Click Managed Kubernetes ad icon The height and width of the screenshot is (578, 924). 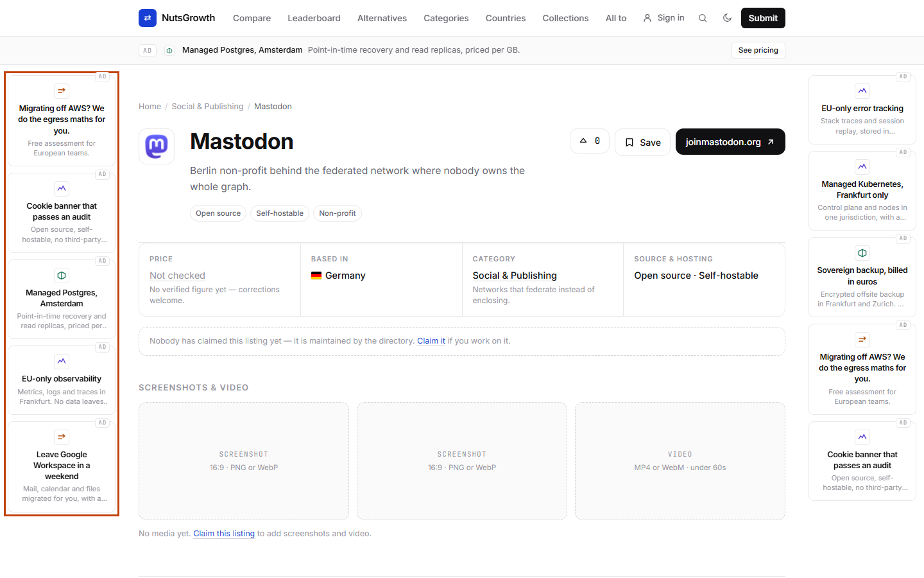click(x=862, y=166)
